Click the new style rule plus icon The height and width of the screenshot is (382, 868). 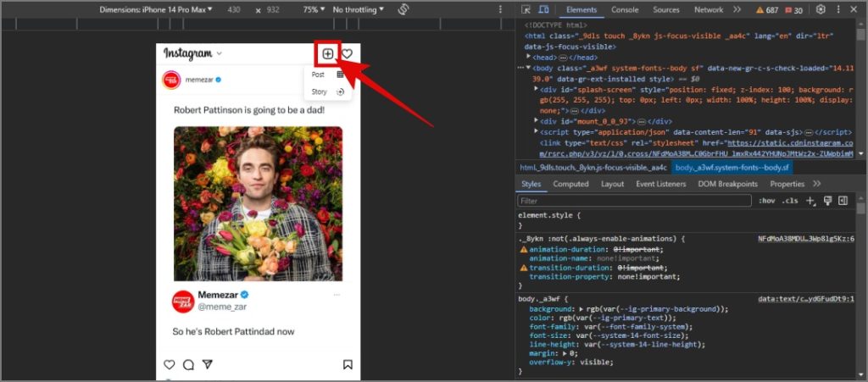pos(811,201)
